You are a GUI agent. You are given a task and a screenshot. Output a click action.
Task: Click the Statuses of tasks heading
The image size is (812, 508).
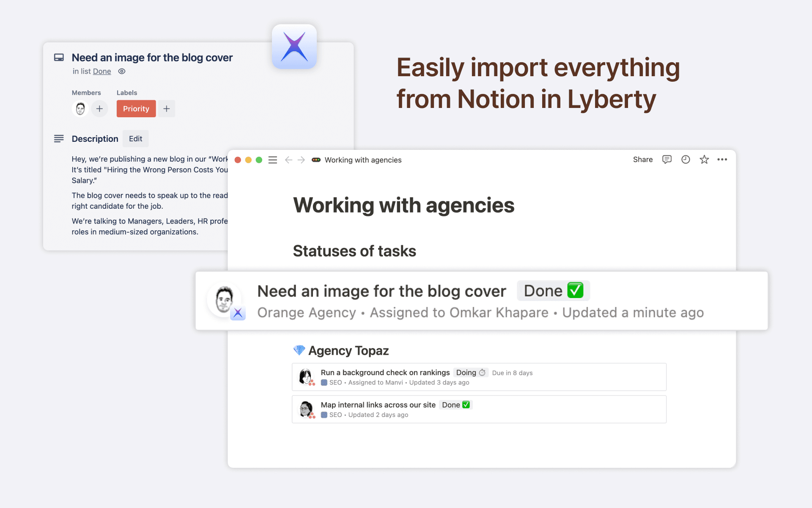click(x=354, y=251)
